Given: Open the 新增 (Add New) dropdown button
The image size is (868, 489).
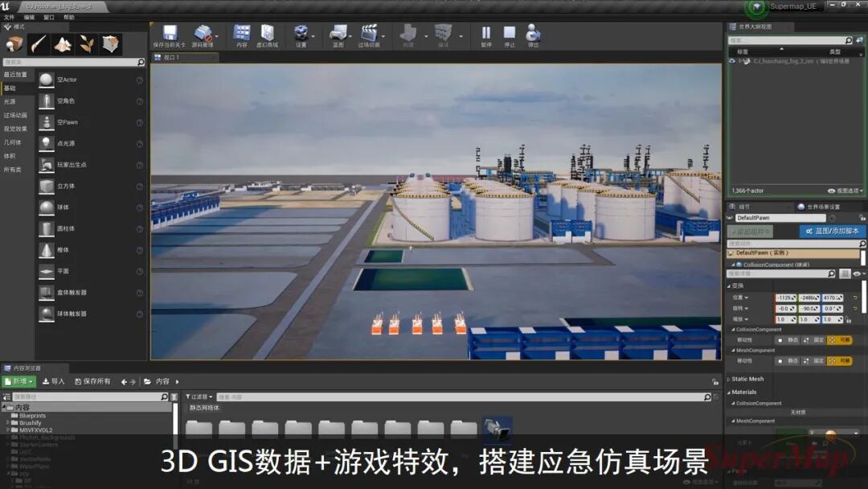Looking at the screenshot, I should click(19, 381).
